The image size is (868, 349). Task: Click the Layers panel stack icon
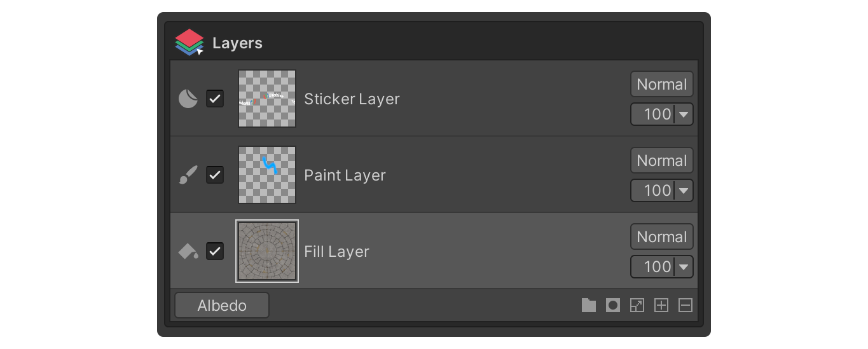(189, 43)
